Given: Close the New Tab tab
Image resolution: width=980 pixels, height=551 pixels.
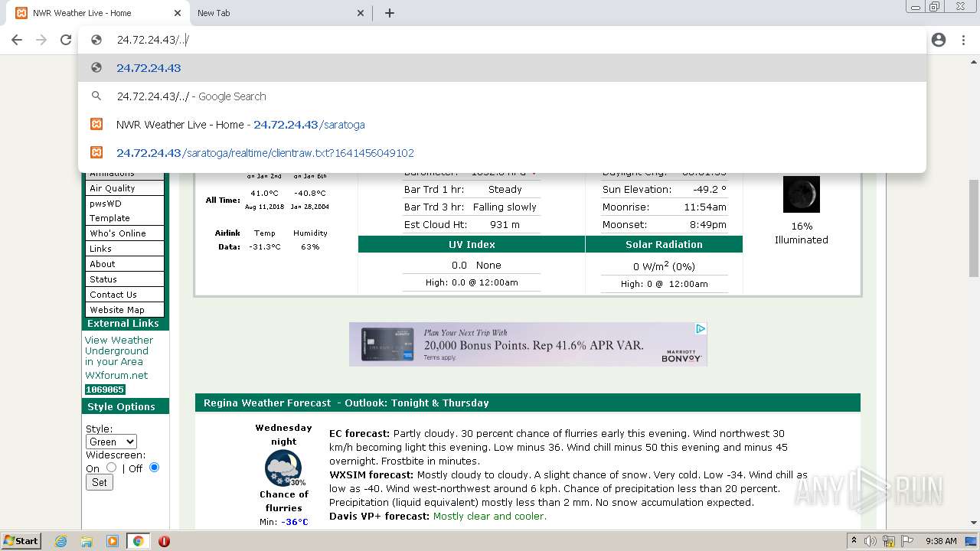Looking at the screenshot, I should (361, 13).
